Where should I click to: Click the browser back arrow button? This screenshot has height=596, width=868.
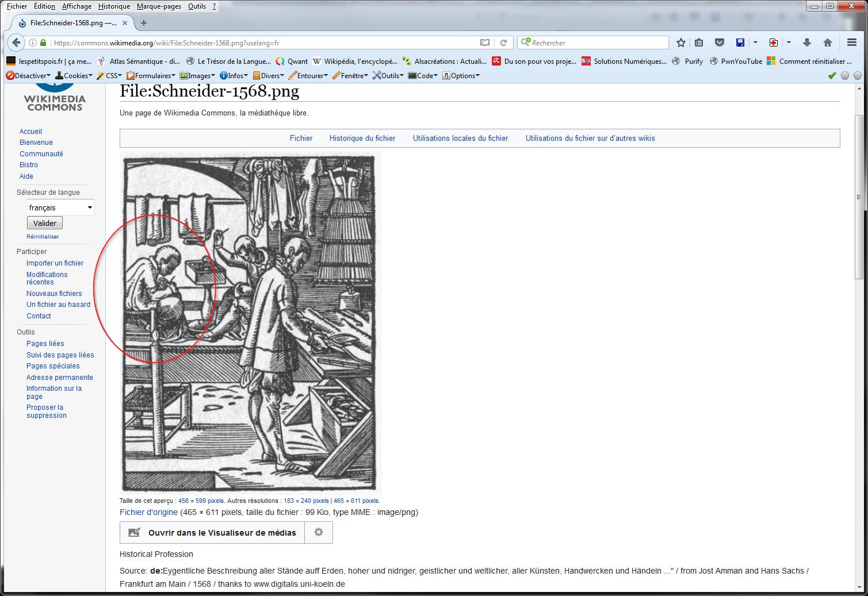[16, 43]
